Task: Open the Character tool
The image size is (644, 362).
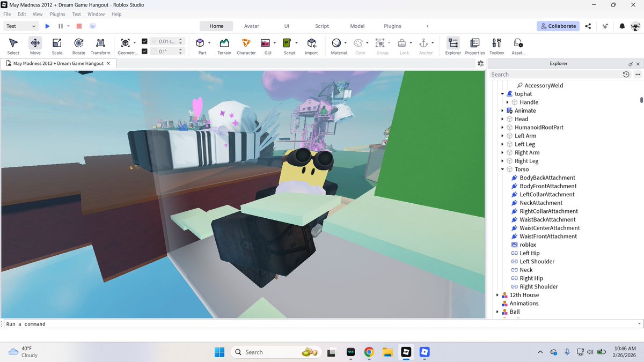Action: (x=246, y=46)
